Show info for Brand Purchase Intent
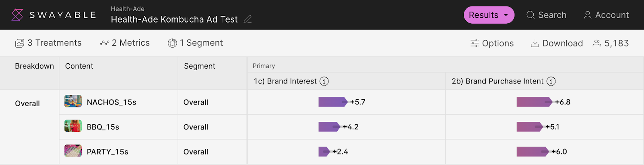Viewport: 644px width, 165px height. click(x=551, y=81)
